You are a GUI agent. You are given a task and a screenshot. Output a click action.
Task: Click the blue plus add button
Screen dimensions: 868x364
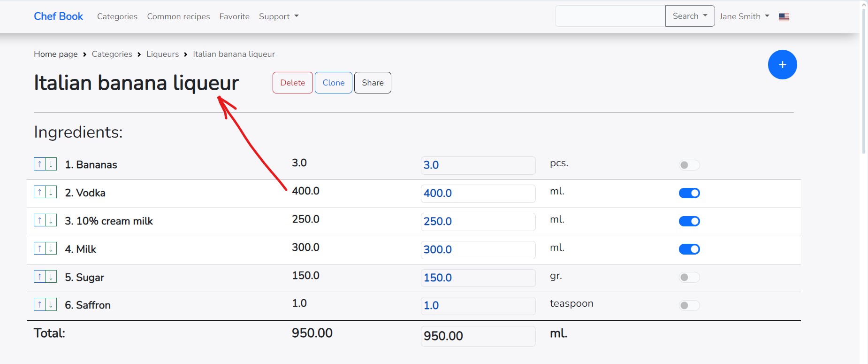point(782,65)
